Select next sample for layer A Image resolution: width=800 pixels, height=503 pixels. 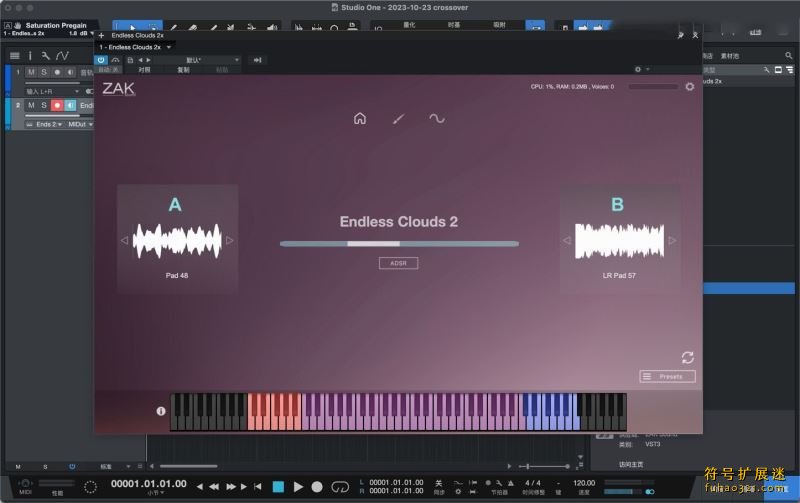pos(230,240)
